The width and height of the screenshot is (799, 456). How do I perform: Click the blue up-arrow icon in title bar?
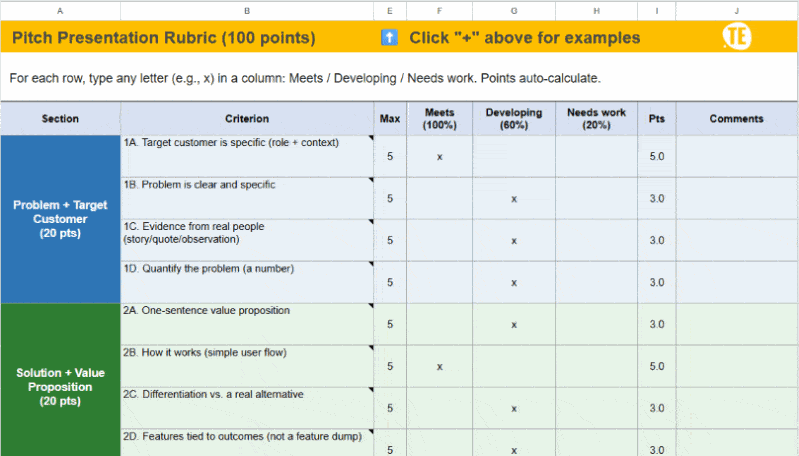389,38
